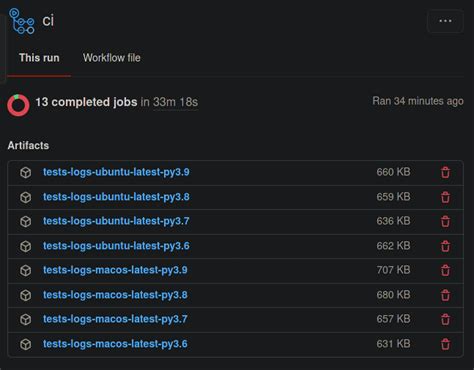Click package icon for ubuntu-latest-py3.6
This screenshot has width=474, height=370.
[x=26, y=246]
